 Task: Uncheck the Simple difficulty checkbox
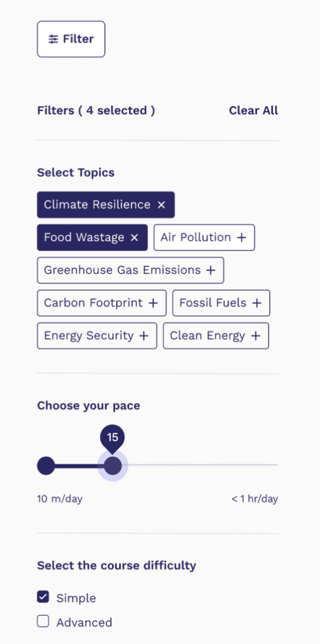click(43, 597)
